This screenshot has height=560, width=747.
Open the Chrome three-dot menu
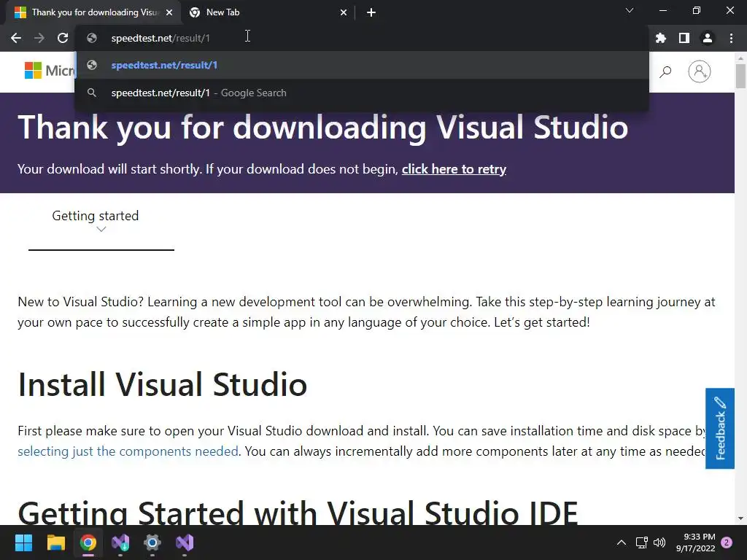click(x=731, y=38)
